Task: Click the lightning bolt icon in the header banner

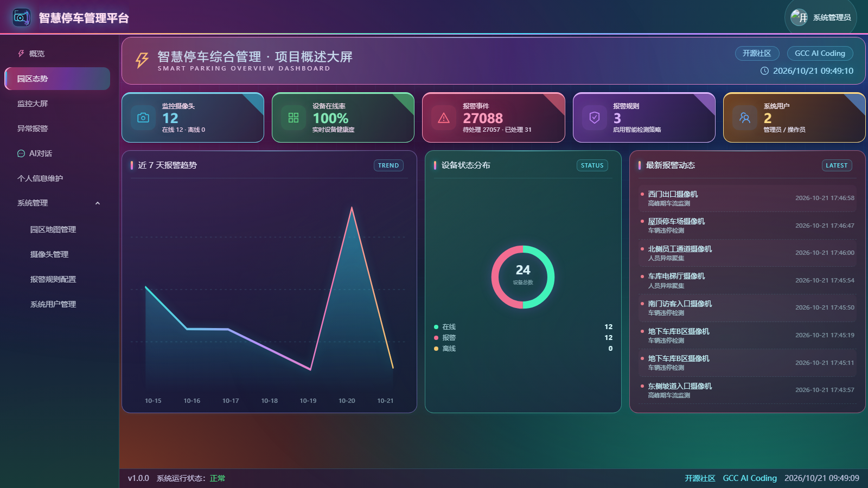Action: [x=142, y=60]
